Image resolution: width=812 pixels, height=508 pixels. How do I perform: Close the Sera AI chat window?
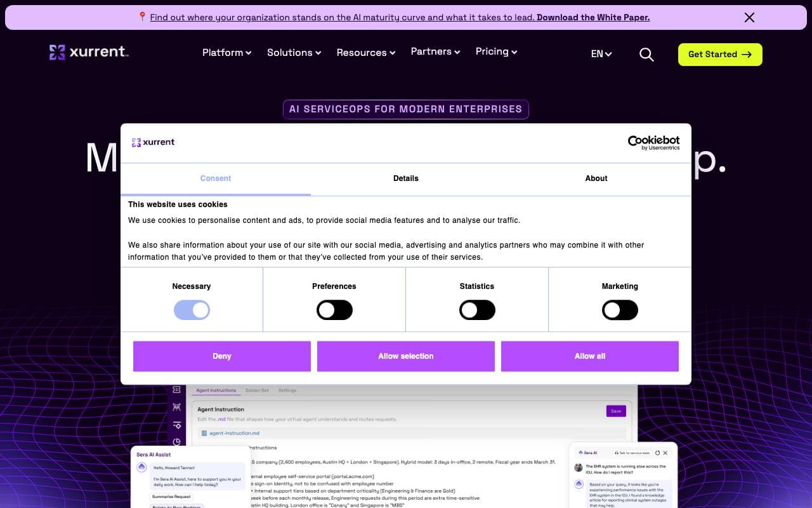pos(665,453)
